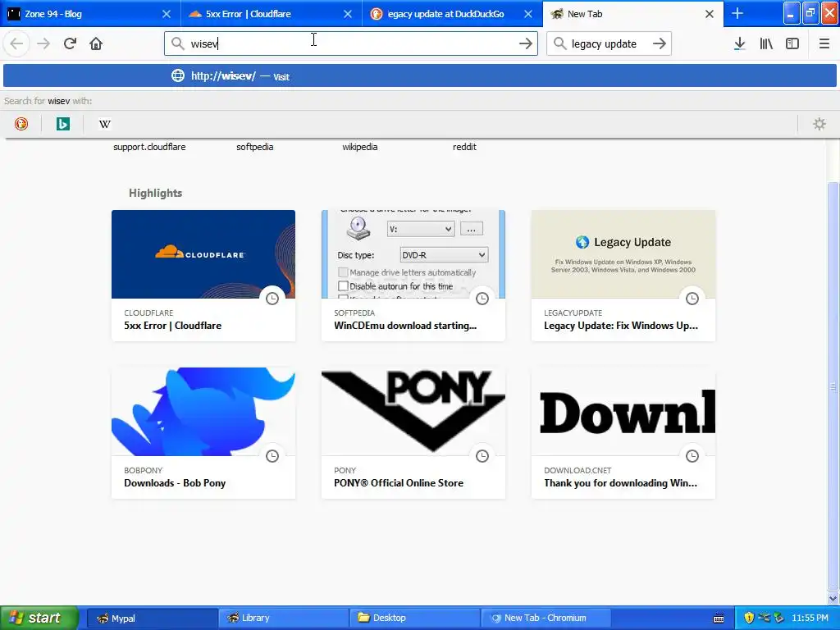Click the clock icon on the PONY store card
The image size is (840, 630).
pyautogui.click(x=482, y=456)
